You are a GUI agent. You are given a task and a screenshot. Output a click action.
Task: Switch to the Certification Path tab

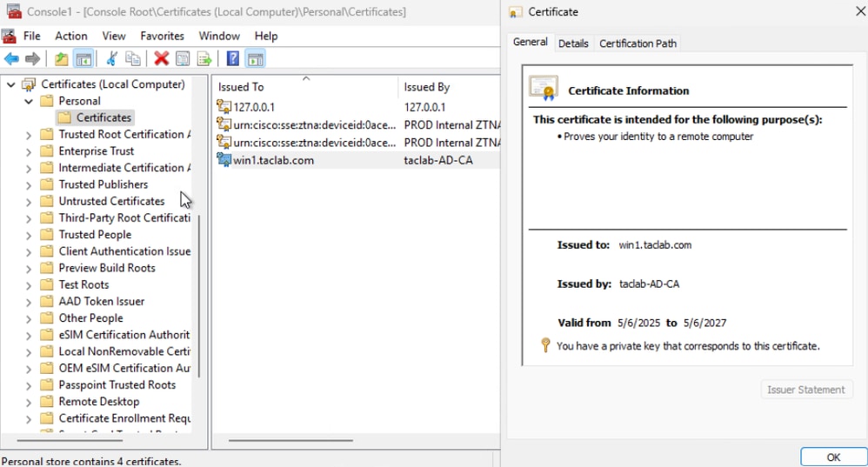(638, 43)
